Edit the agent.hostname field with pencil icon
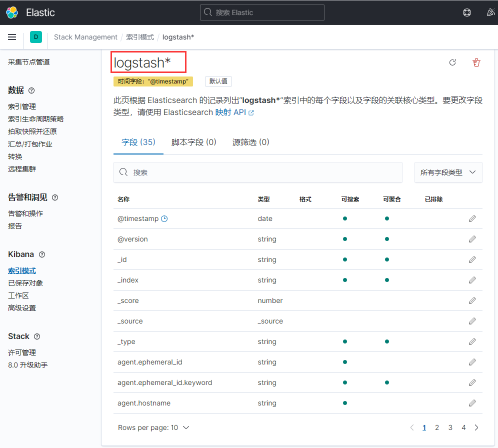Image resolution: width=498 pixels, height=448 pixels. pos(472,402)
